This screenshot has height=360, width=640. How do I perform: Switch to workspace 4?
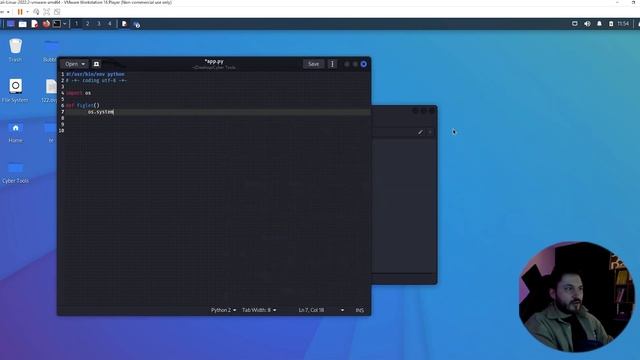pyautogui.click(x=110, y=24)
